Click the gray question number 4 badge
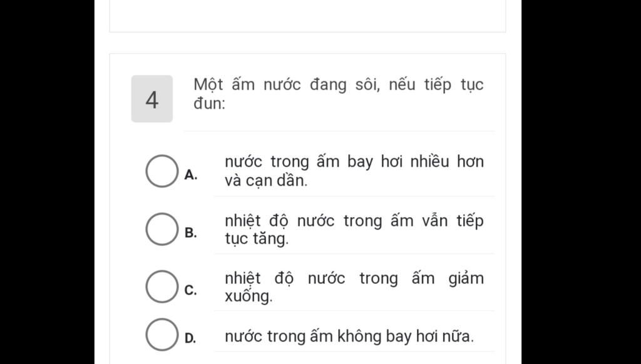 coord(151,99)
